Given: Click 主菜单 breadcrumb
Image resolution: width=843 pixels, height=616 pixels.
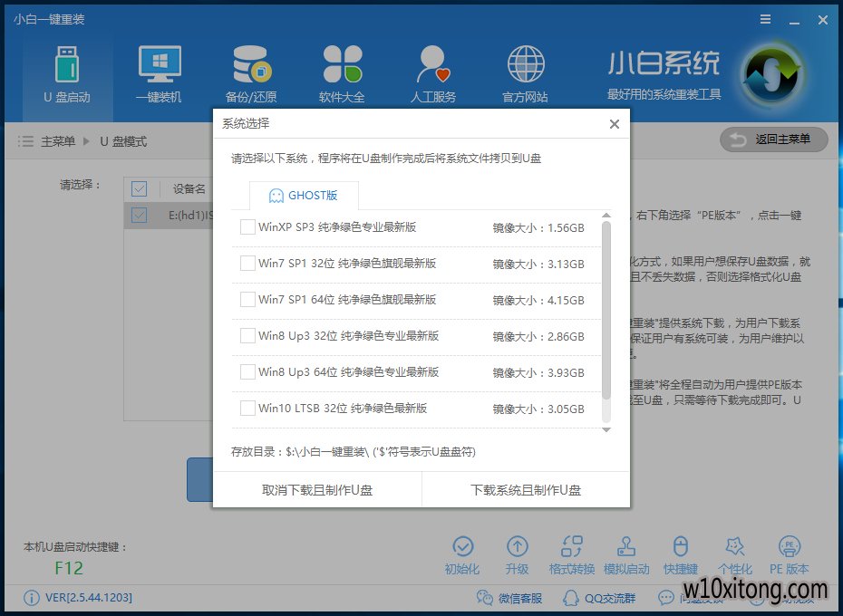Looking at the screenshot, I should click(58, 141).
